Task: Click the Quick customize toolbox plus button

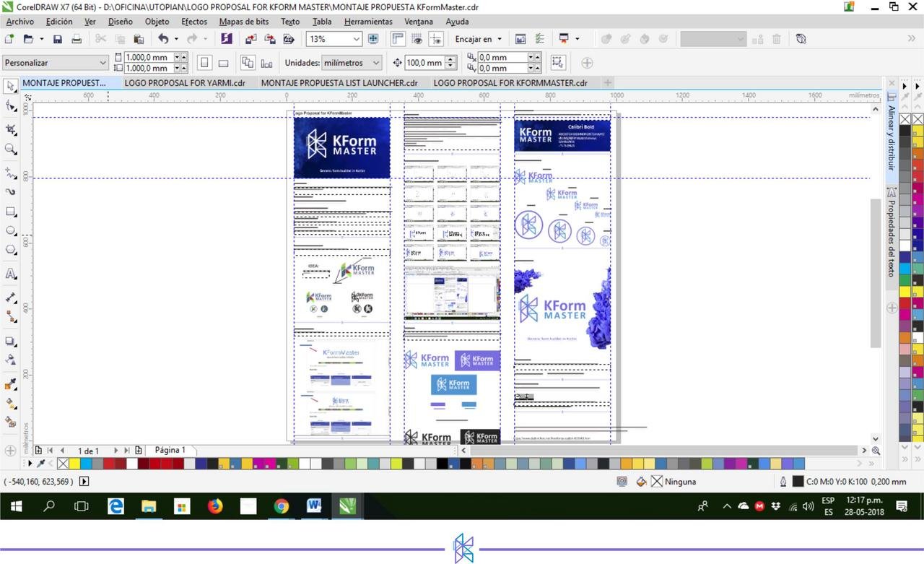Action: tap(10, 451)
